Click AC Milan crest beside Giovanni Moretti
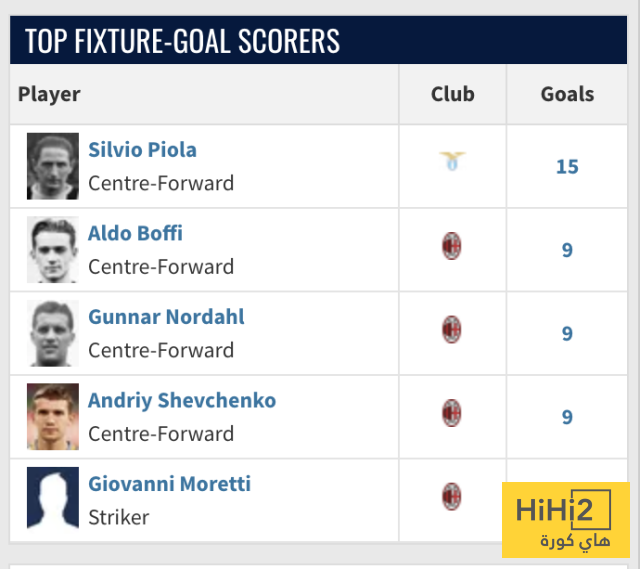The width and height of the screenshot is (640, 569). point(452,496)
